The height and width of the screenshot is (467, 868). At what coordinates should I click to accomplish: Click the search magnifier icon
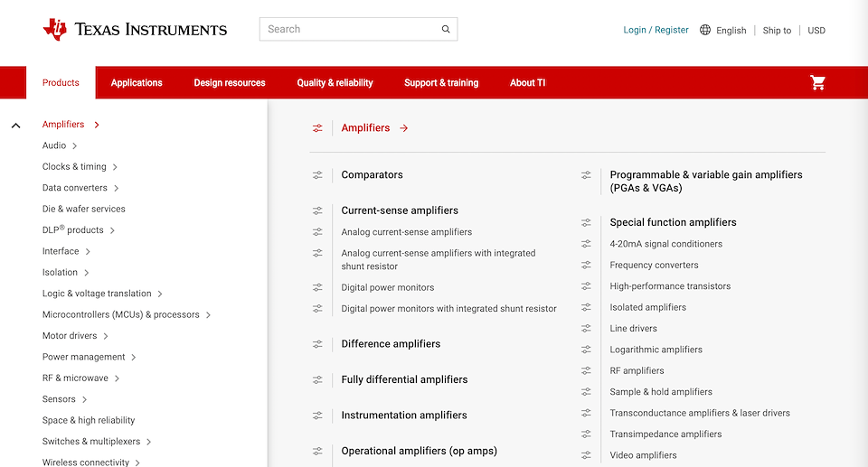pos(446,29)
